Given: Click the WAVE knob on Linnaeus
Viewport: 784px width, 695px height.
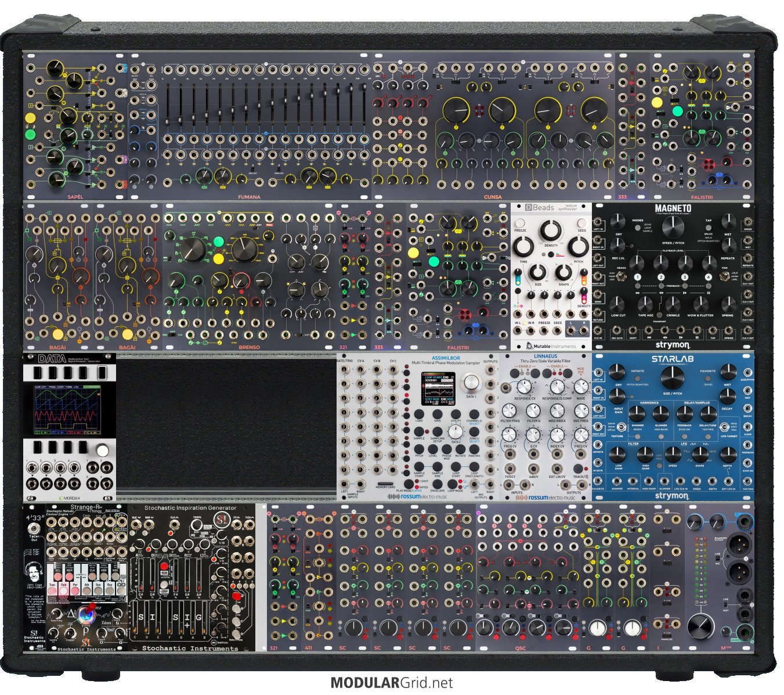Looking at the screenshot, I should pos(580,386).
